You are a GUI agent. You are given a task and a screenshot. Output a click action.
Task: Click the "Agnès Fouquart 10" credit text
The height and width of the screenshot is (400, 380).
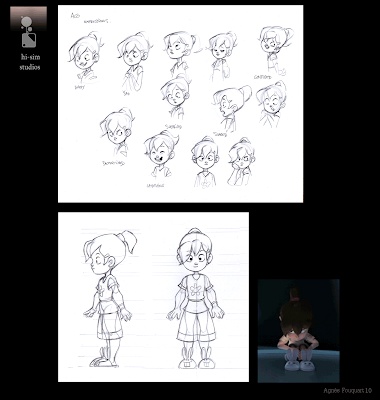[x=347, y=391]
